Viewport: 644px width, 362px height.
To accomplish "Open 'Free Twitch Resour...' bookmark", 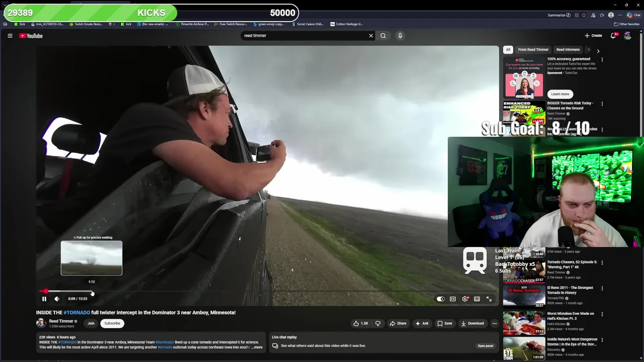I will 230,24.
